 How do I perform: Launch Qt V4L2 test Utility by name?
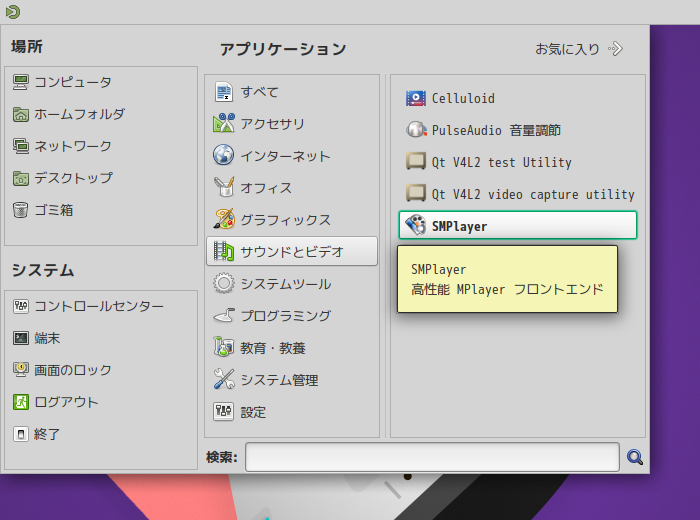tap(501, 162)
